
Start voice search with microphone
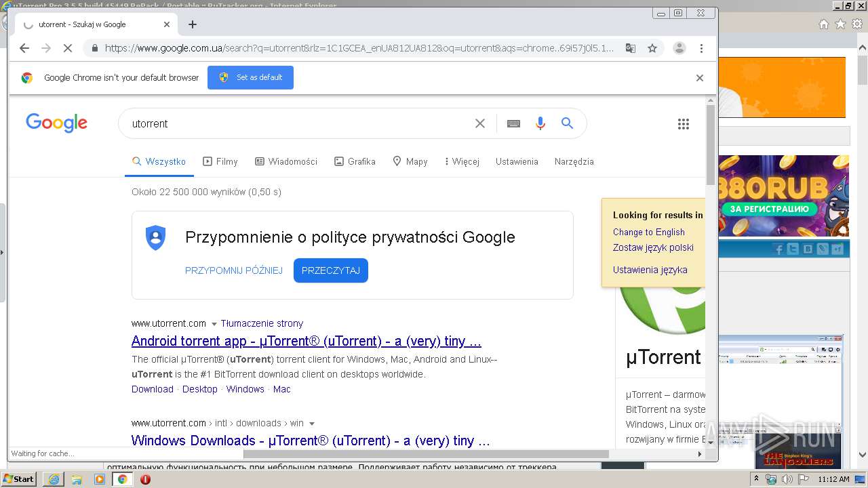point(540,123)
